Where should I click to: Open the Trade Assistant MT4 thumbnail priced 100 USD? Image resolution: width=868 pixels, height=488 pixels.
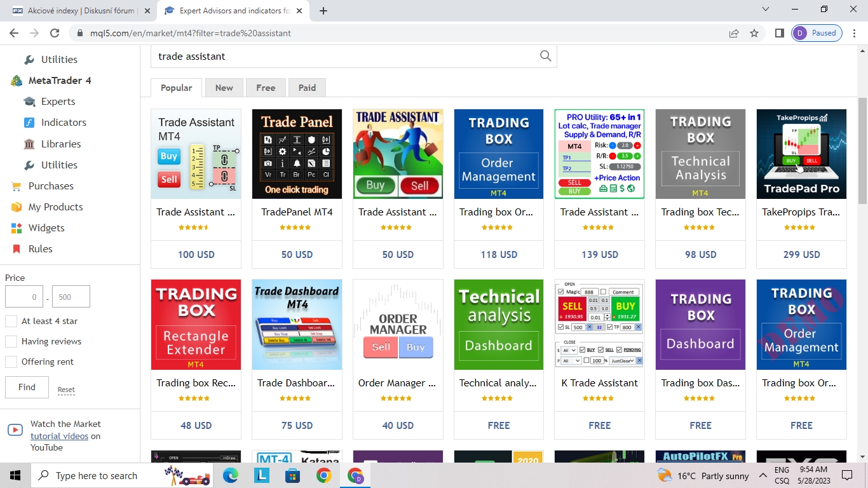click(x=196, y=154)
